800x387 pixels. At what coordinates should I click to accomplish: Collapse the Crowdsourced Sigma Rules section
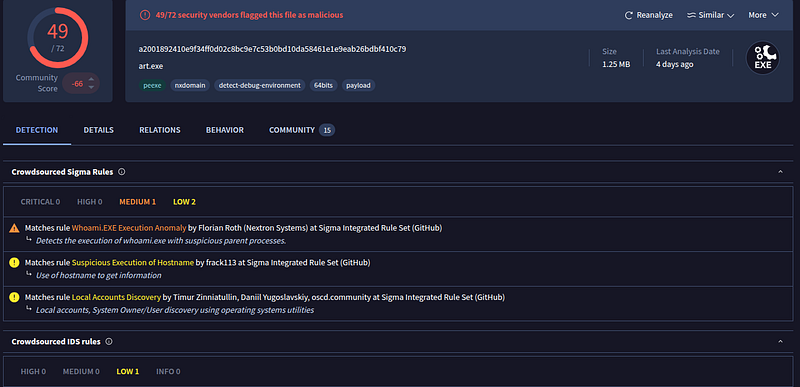pyautogui.click(x=780, y=172)
